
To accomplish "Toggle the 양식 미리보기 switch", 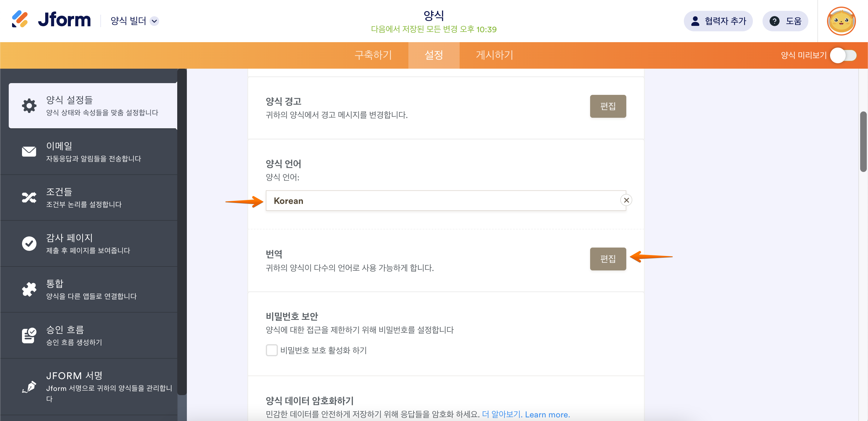I will pyautogui.click(x=843, y=55).
